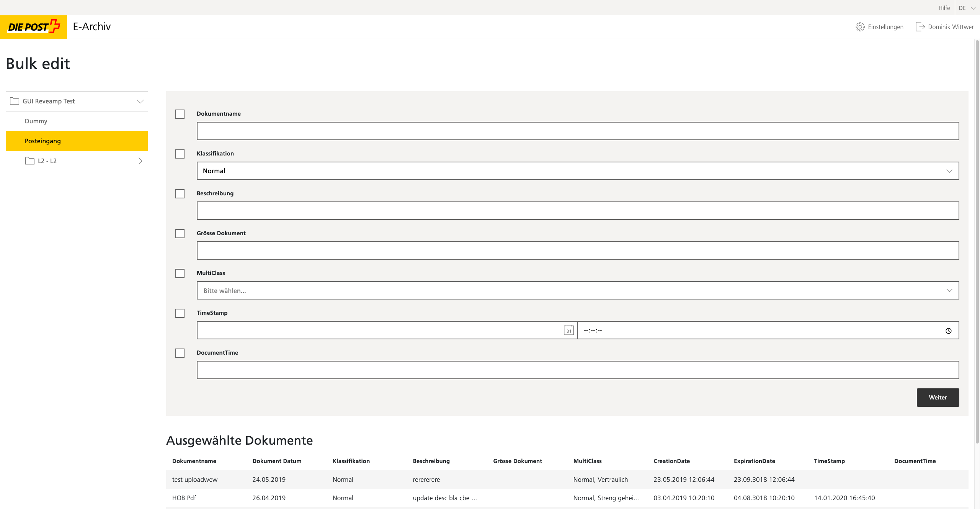Click creation date 23.05.2019 12:06:44
Viewport: 980px width, 509px height.
684,480
